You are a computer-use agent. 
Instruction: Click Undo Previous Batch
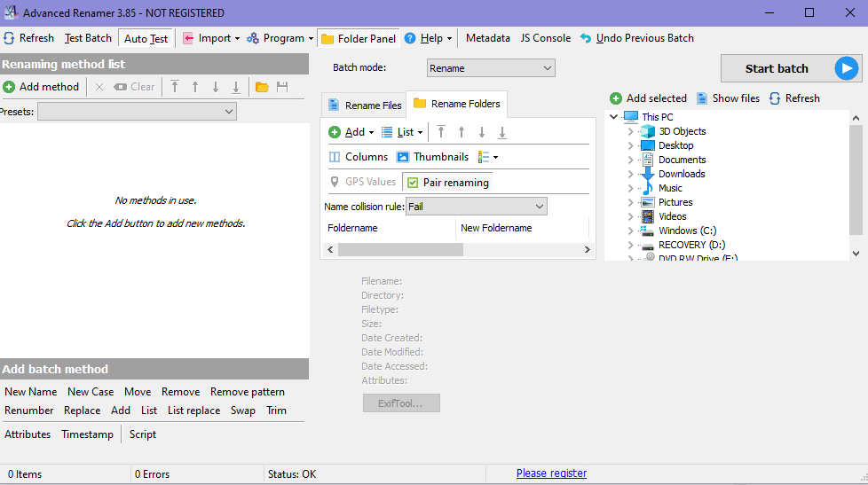pos(636,38)
